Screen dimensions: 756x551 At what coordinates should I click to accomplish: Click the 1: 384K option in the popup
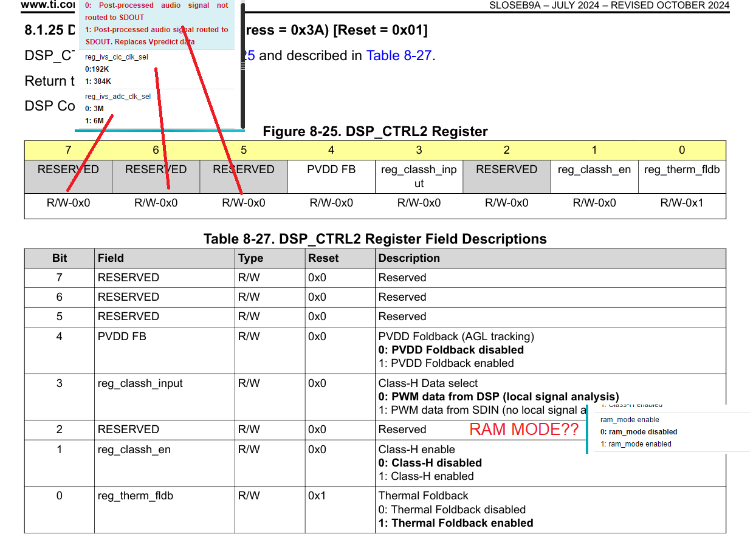tap(98, 81)
